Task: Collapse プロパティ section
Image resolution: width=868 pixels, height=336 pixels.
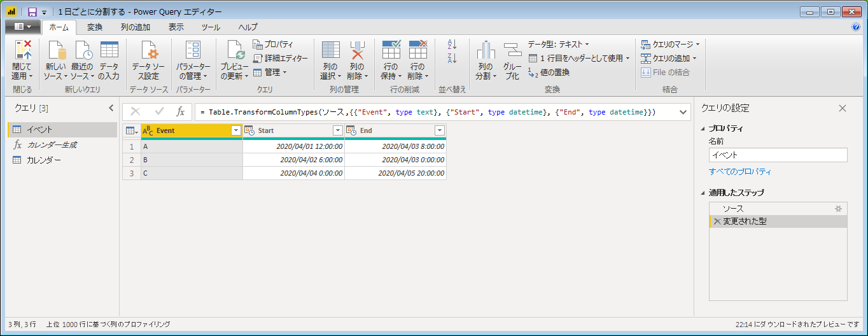Action: (703, 129)
